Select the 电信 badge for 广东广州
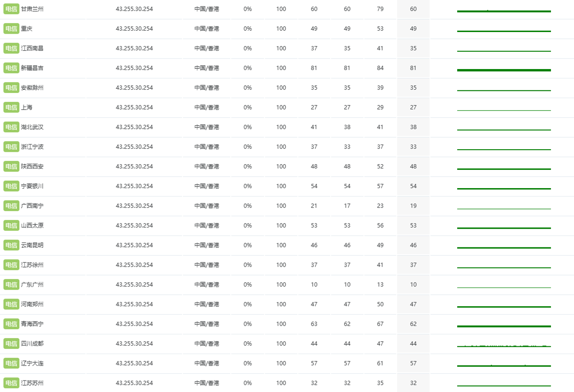574x392 pixels. [x=12, y=285]
